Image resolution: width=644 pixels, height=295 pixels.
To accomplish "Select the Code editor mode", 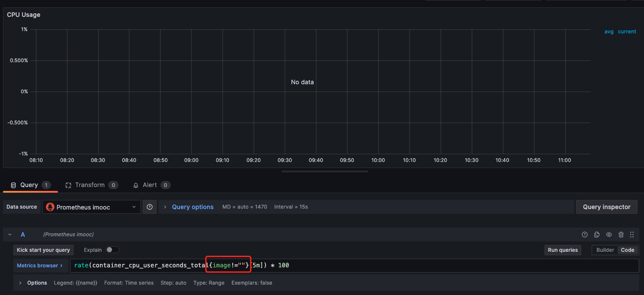I will coord(628,250).
